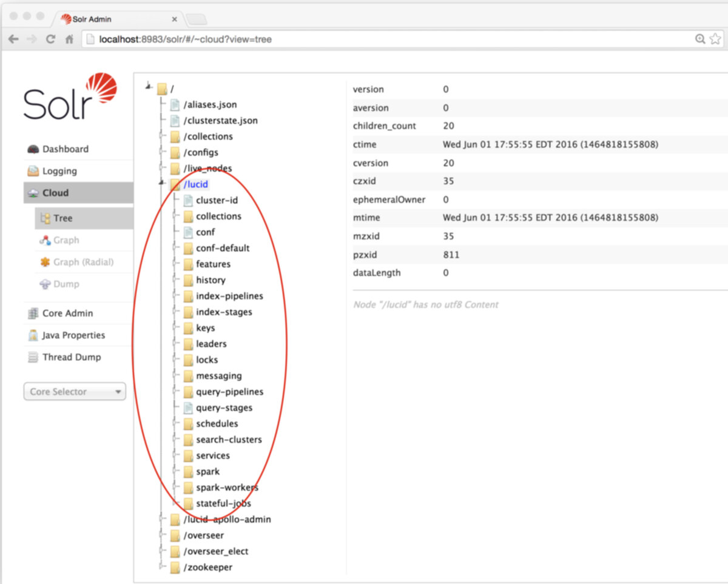Image resolution: width=728 pixels, height=584 pixels.
Task: Click the Thread Dump icon
Action: pyautogui.click(x=33, y=357)
